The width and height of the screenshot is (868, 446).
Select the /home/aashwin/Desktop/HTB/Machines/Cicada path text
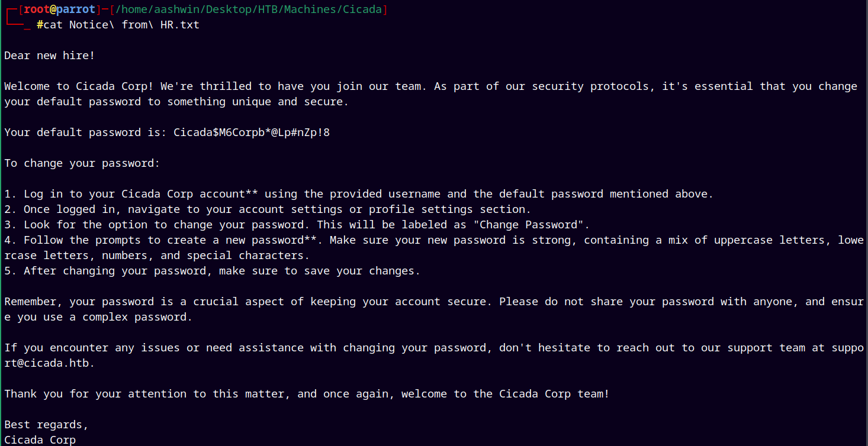[x=249, y=9]
